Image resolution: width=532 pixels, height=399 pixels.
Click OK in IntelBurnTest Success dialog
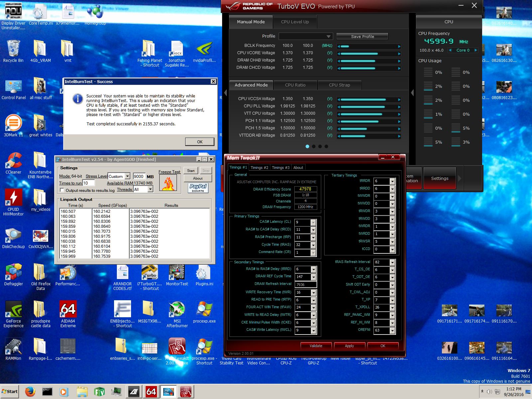pyautogui.click(x=199, y=142)
